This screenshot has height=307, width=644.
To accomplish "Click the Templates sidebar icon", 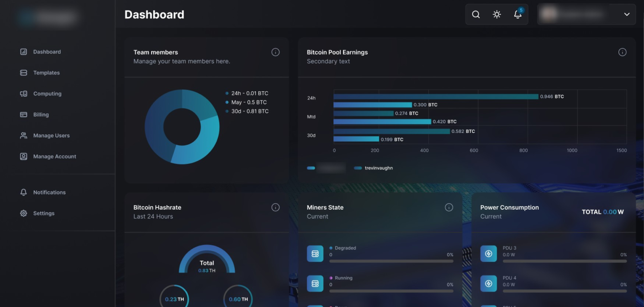I will coord(24,73).
